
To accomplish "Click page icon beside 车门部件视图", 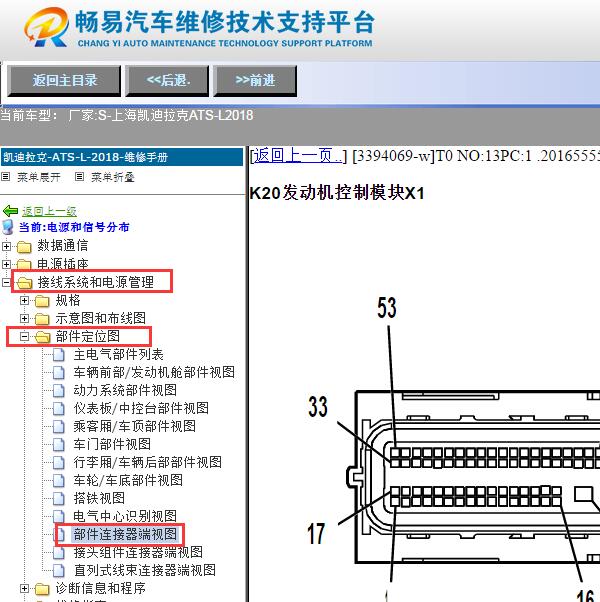I will 59,445.
